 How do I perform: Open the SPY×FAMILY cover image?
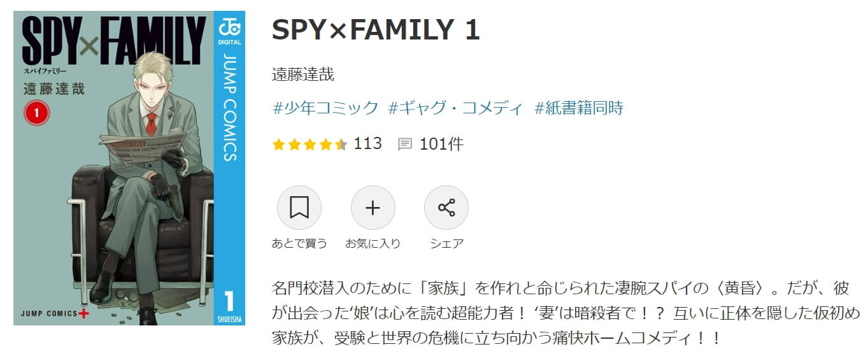coord(129,168)
